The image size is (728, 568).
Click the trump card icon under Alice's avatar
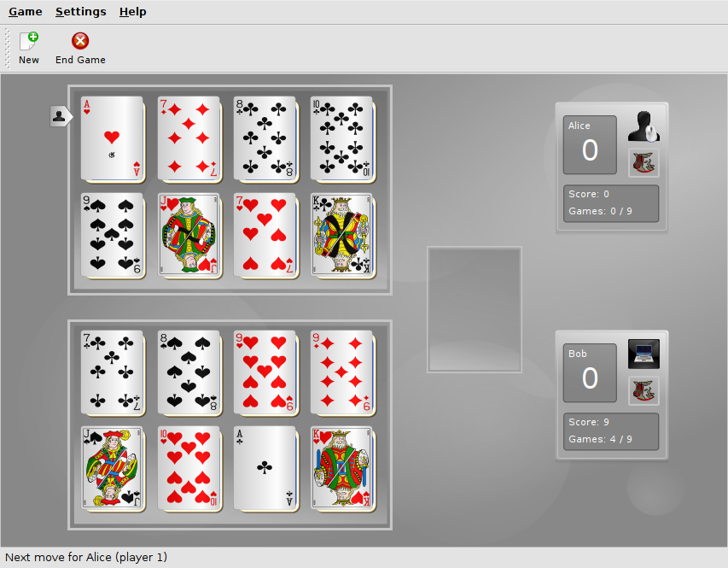(644, 163)
